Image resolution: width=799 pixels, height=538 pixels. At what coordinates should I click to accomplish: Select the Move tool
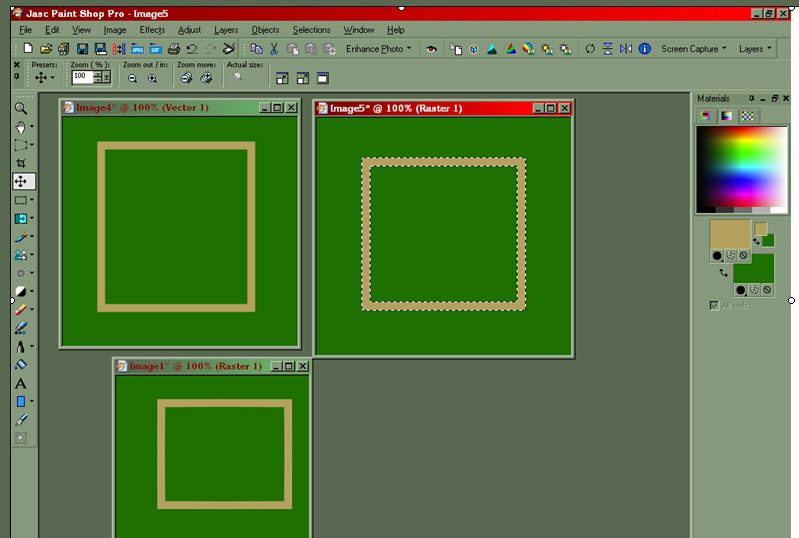(x=20, y=181)
